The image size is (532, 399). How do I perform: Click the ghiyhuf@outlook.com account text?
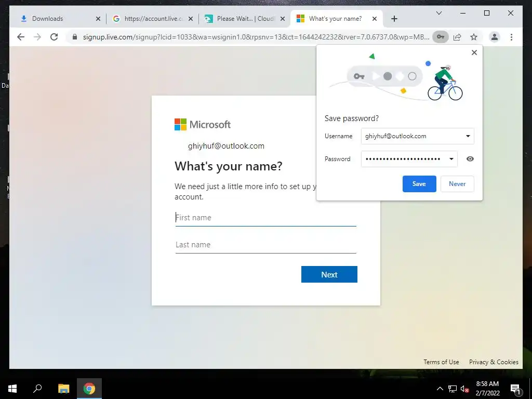coord(226,146)
